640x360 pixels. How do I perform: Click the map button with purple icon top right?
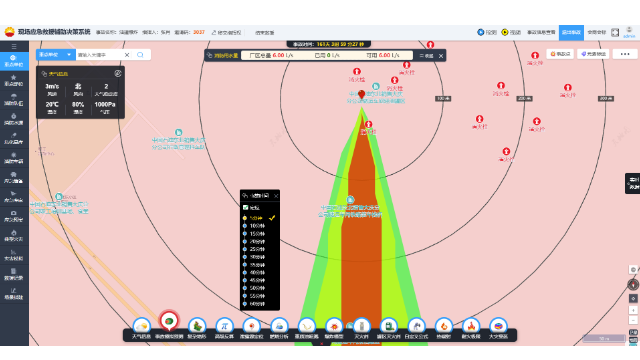593,54
